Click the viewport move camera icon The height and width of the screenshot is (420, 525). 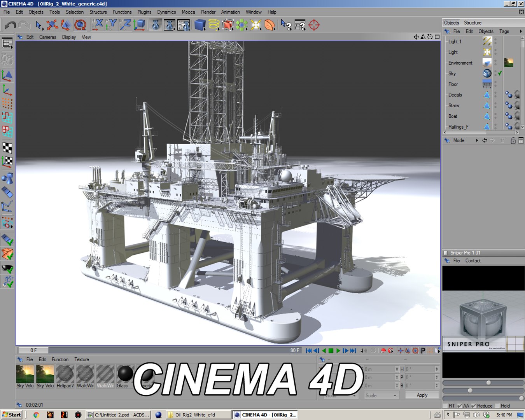(416, 37)
